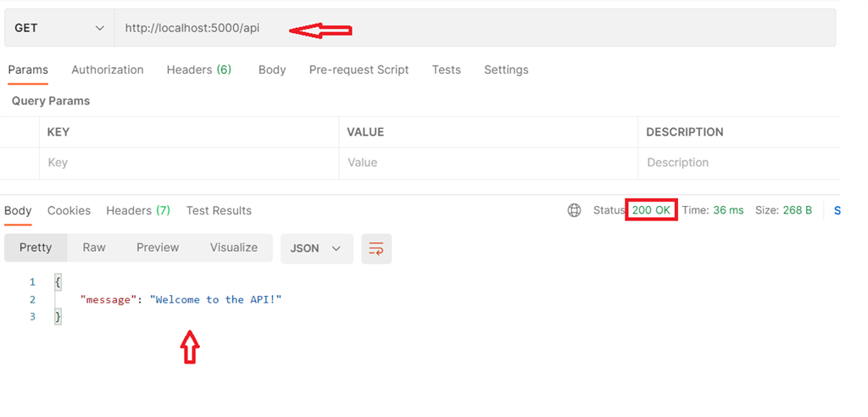Click the "Welcome to the API!" value
Image resolution: width=868 pixels, height=417 pixels.
click(216, 299)
